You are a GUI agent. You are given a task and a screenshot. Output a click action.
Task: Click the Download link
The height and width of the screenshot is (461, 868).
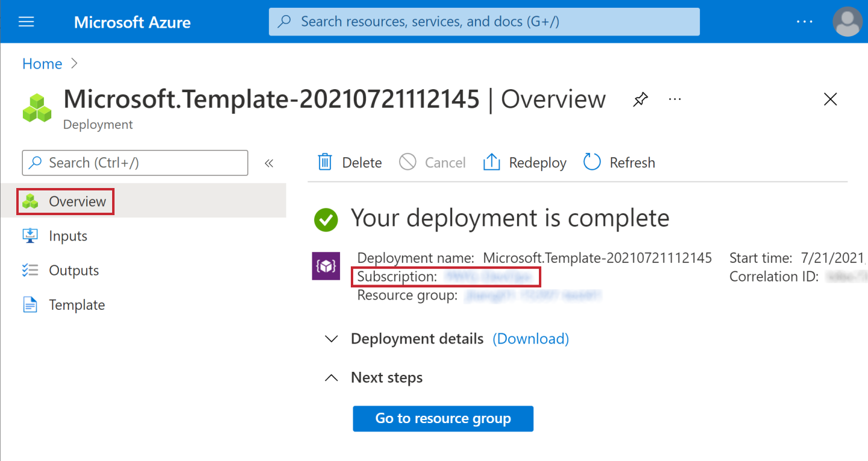[x=530, y=339]
